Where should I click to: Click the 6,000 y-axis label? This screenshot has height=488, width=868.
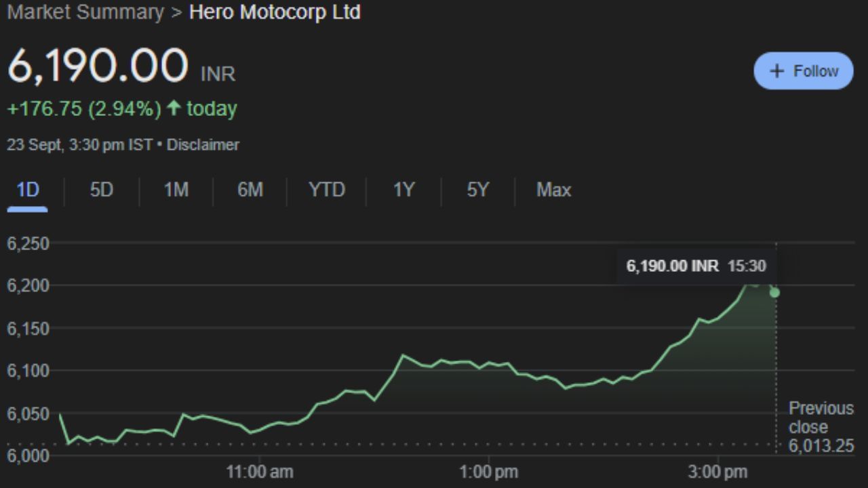click(x=28, y=456)
